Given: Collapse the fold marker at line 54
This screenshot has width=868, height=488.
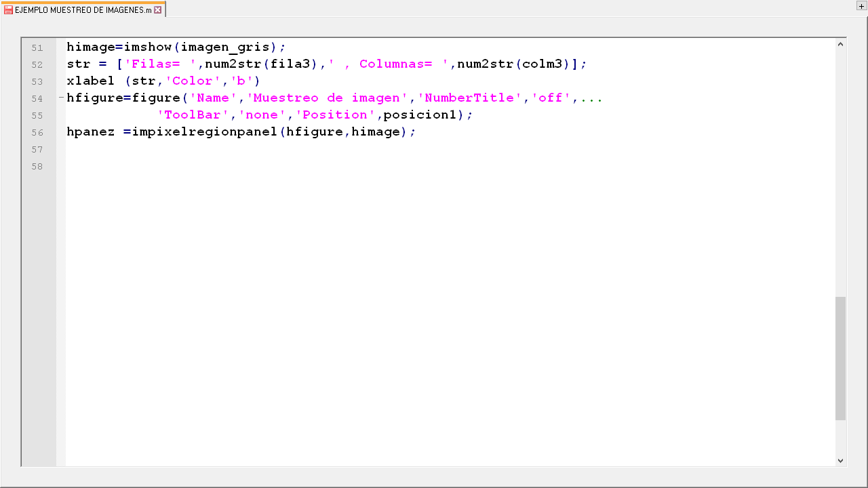Looking at the screenshot, I should pyautogui.click(x=61, y=98).
